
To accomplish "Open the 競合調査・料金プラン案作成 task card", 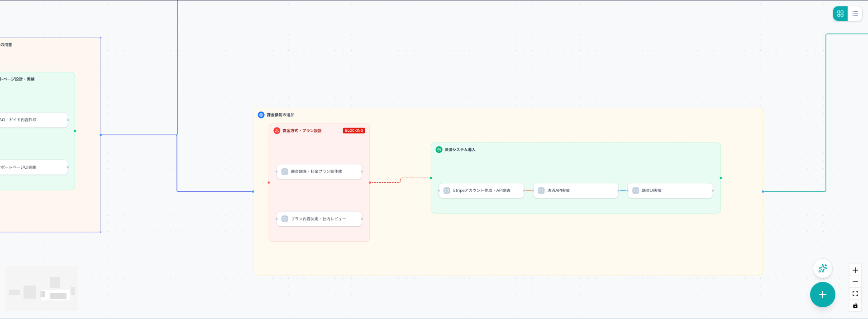I will coord(319,171).
